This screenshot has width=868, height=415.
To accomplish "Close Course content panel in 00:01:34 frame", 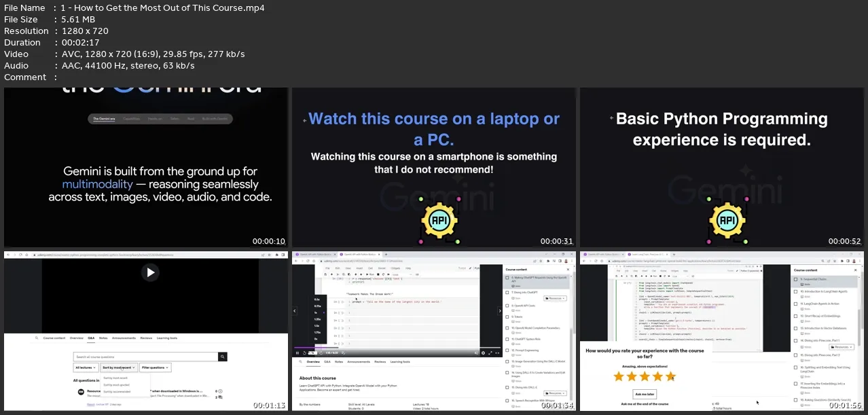I will [568, 270].
